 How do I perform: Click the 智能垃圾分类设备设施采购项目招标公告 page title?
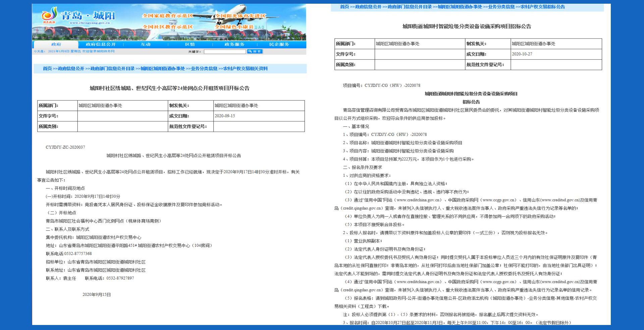(467, 26)
